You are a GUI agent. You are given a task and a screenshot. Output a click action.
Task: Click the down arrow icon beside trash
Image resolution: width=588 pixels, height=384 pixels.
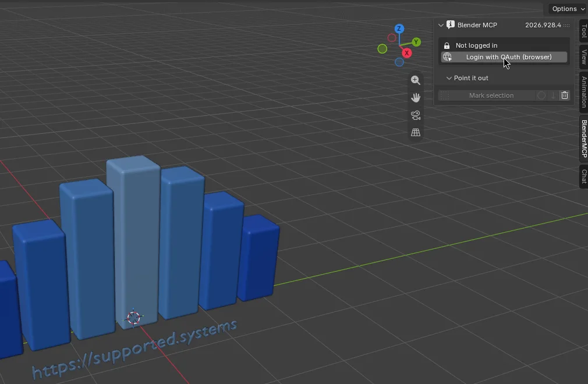(x=552, y=95)
